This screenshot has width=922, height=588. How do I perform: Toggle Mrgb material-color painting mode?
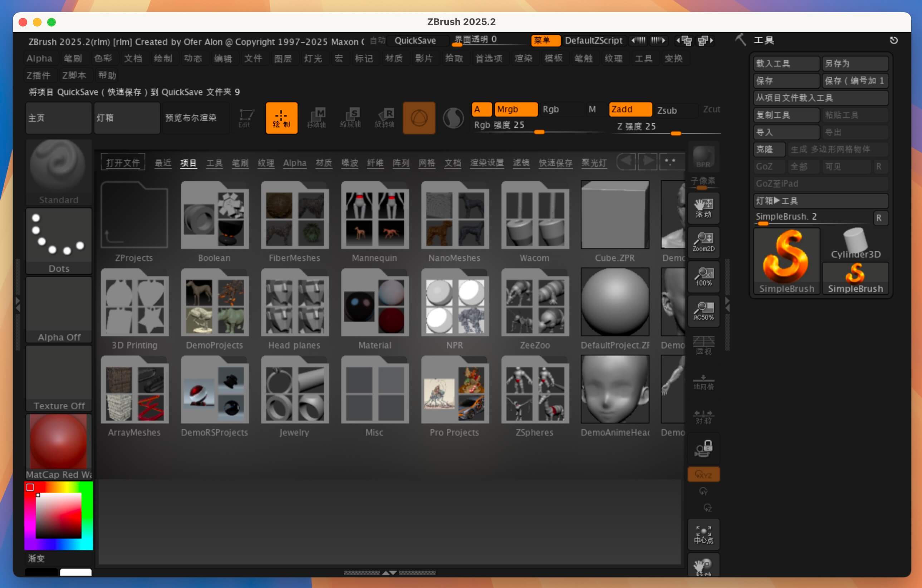(516, 109)
